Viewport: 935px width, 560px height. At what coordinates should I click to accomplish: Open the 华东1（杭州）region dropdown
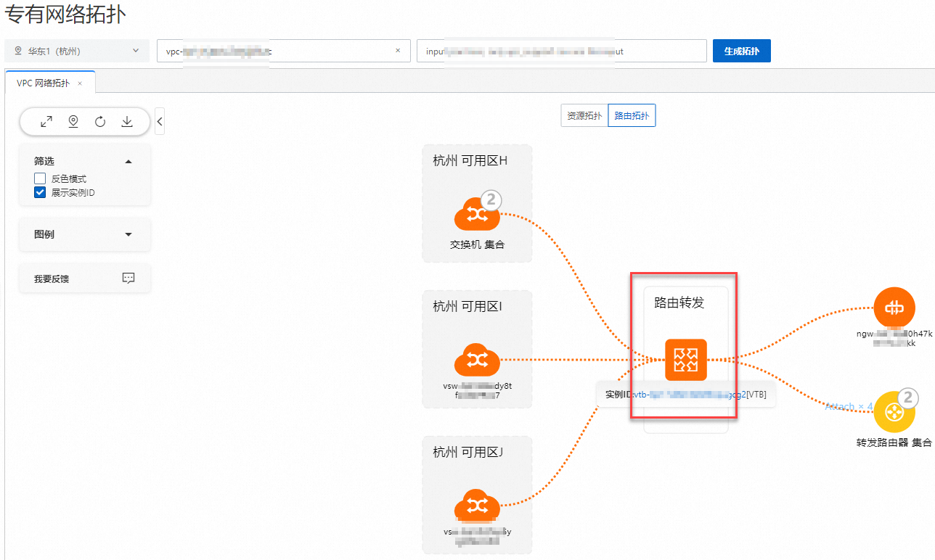(x=77, y=51)
